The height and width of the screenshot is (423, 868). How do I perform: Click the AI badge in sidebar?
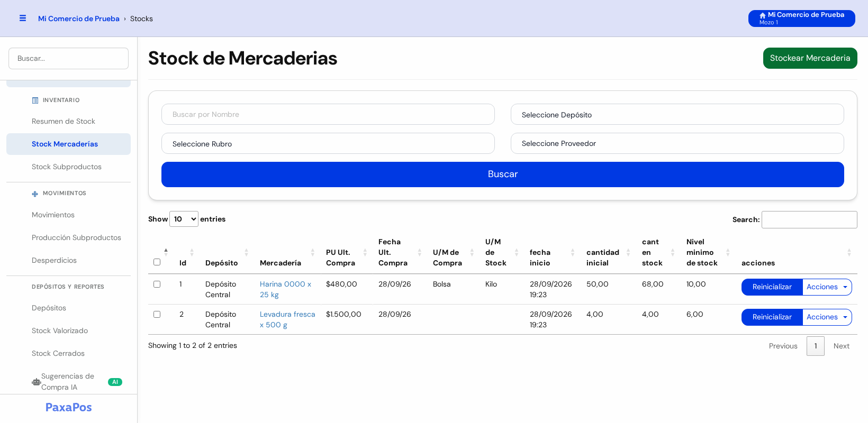[x=115, y=382]
